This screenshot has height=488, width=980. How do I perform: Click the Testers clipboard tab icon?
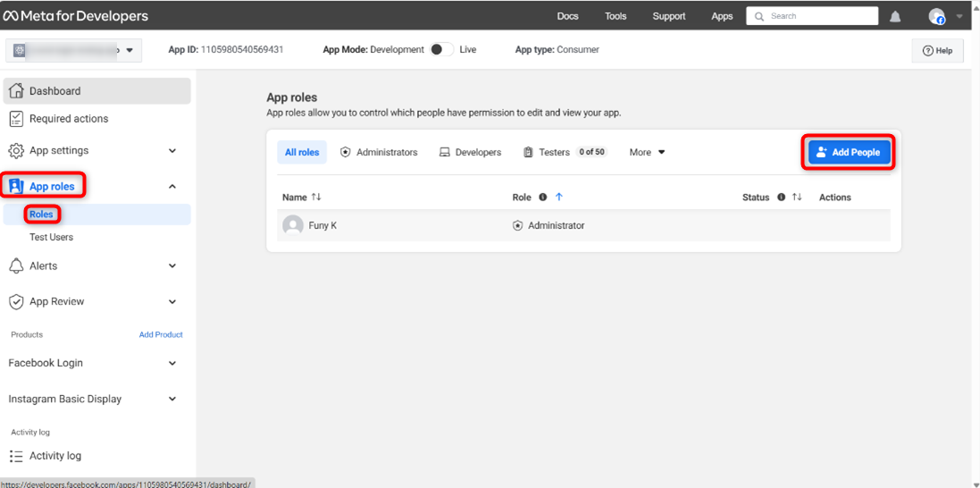point(528,152)
